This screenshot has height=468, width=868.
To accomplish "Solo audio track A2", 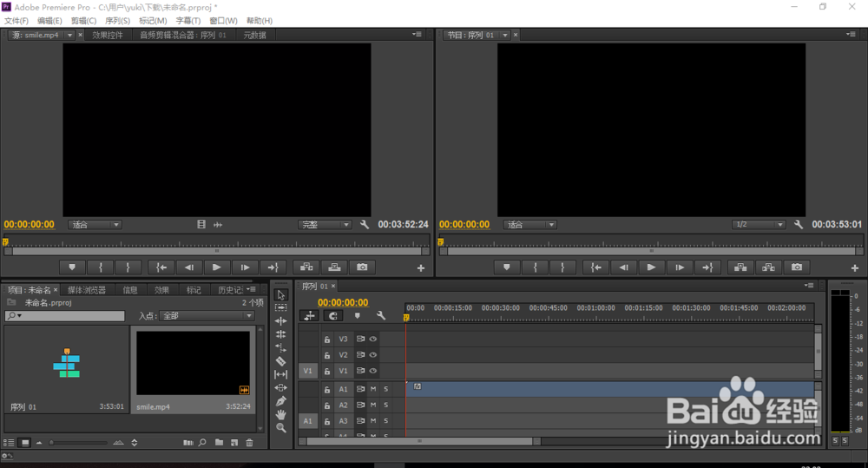I will (x=386, y=405).
